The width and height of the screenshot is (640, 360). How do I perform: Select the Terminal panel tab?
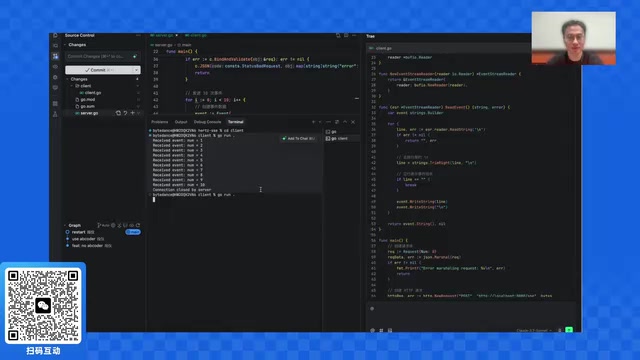click(236, 122)
